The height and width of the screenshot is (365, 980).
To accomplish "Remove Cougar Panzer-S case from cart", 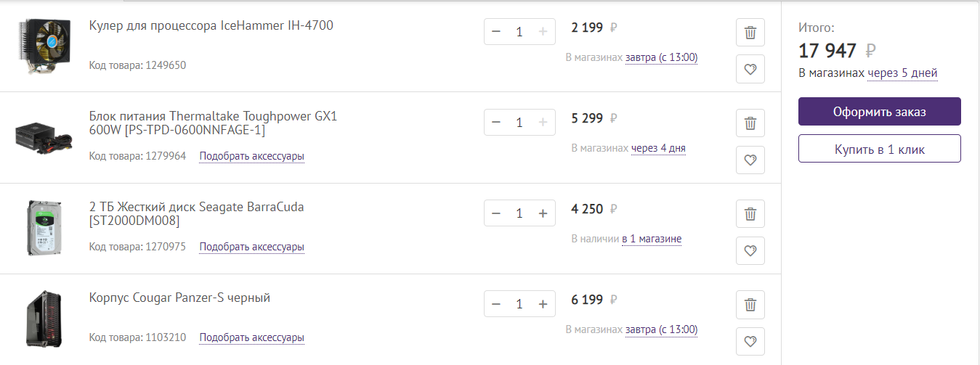I will [x=750, y=305].
